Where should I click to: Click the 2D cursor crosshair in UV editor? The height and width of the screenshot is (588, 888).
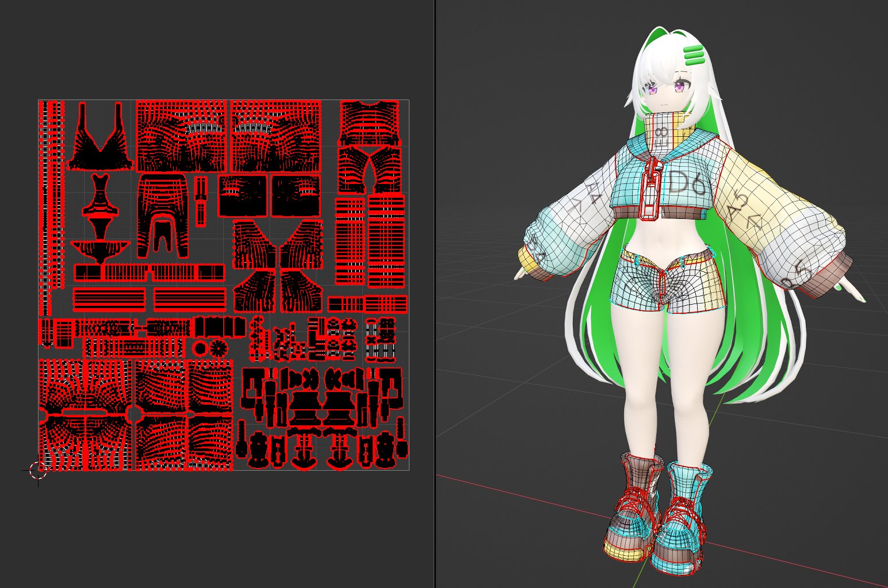click(39, 471)
